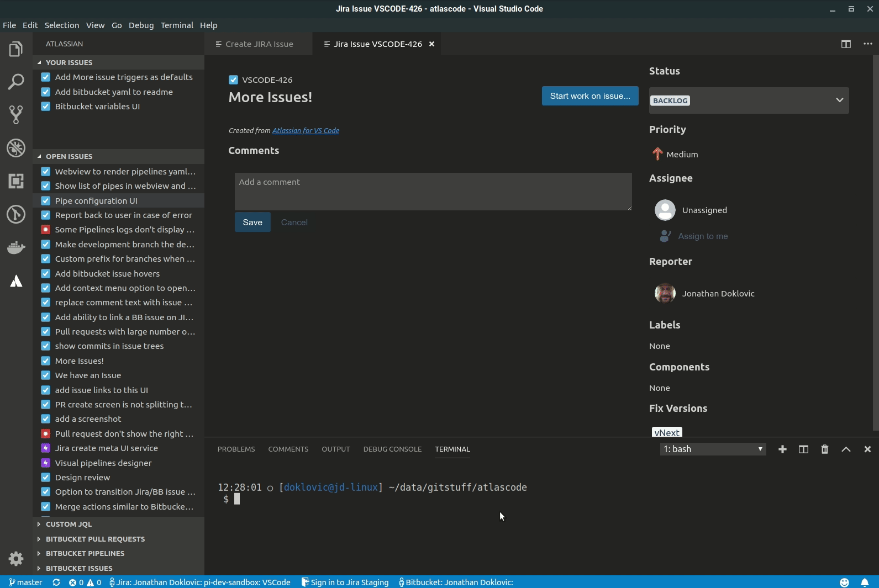Open the Status BACKLOG dropdown
Image resolution: width=879 pixels, height=588 pixels.
(749, 100)
